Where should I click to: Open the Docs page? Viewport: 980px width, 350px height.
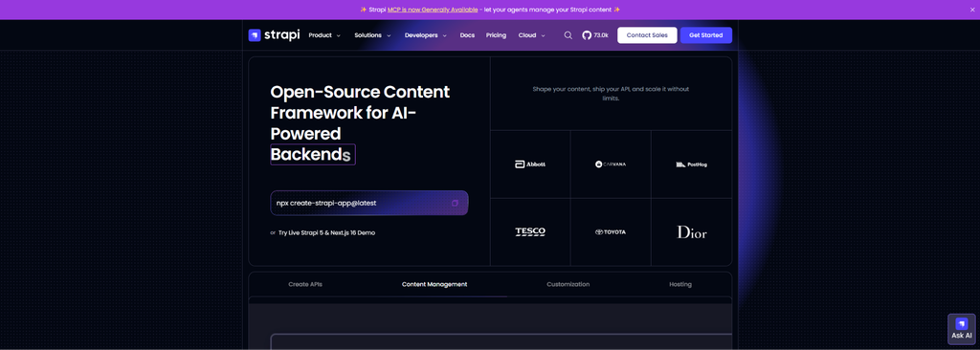[x=467, y=35]
